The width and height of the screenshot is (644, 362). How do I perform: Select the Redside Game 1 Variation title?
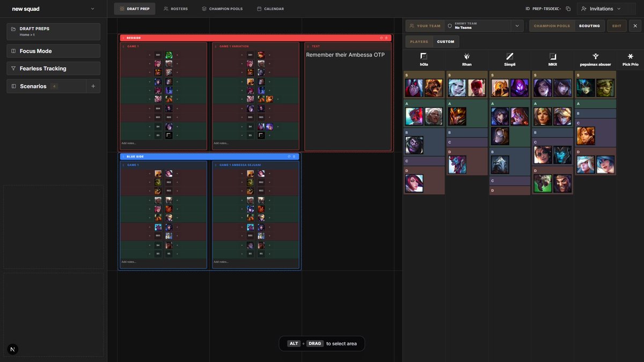pyautogui.click(x=234, y=46)
